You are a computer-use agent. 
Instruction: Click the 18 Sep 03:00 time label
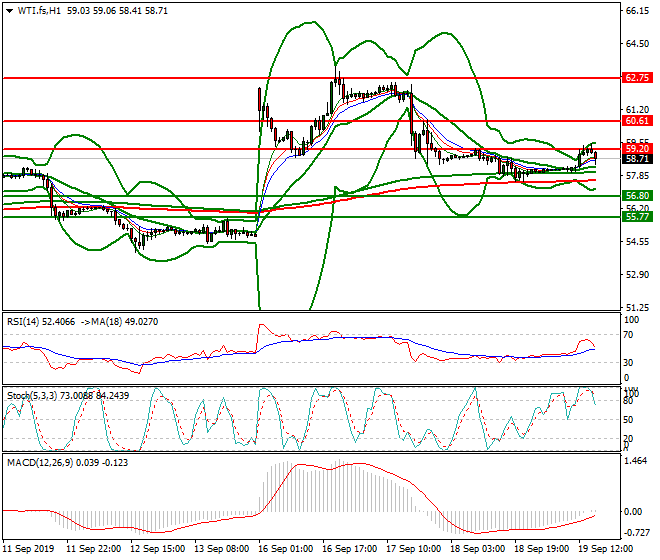tap(478, 549)
